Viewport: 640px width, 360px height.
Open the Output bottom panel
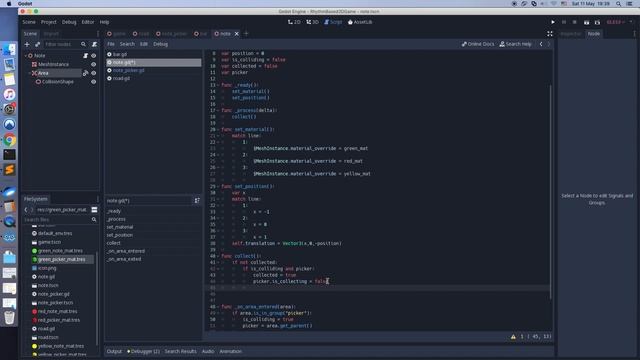click(x=114, y=351)
